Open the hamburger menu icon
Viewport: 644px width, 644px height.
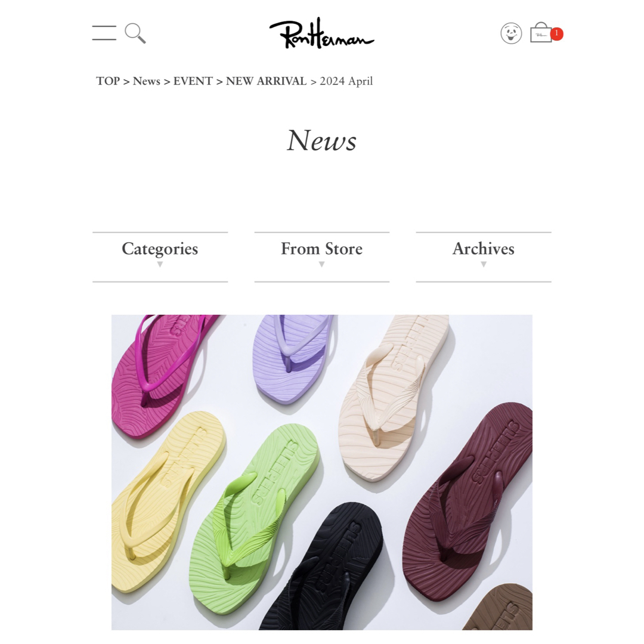pyautogui.click(x=104, y=33)
